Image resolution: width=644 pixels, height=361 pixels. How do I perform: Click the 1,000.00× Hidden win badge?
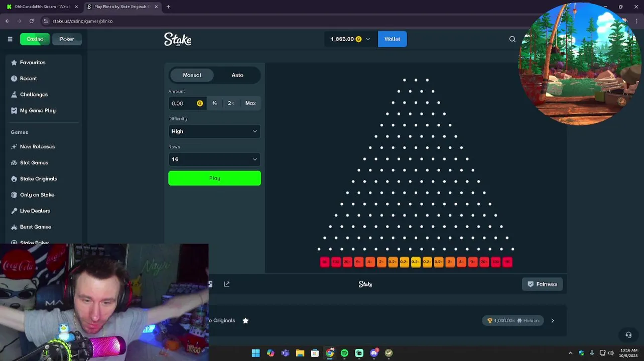tap(513, 320)
